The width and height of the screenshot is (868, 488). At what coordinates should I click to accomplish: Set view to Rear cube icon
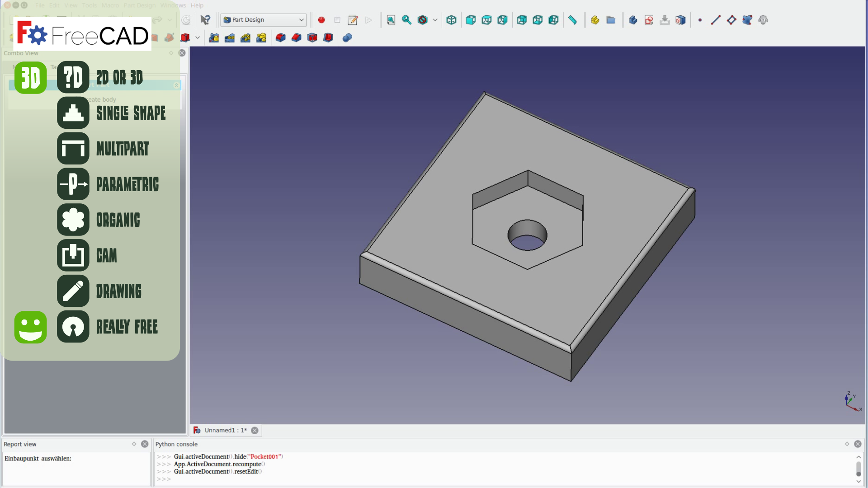(x=522, y=20)
